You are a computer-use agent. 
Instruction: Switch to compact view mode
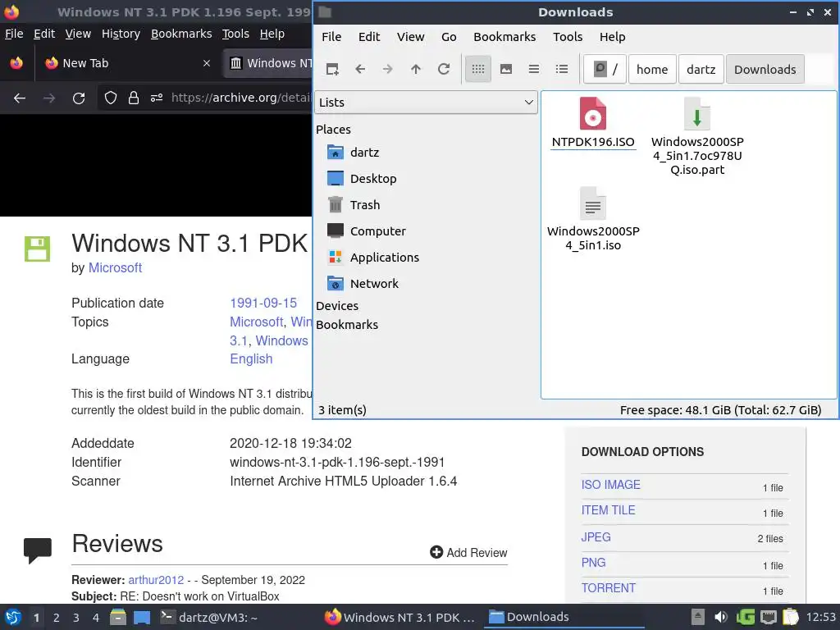coord(533,69)
